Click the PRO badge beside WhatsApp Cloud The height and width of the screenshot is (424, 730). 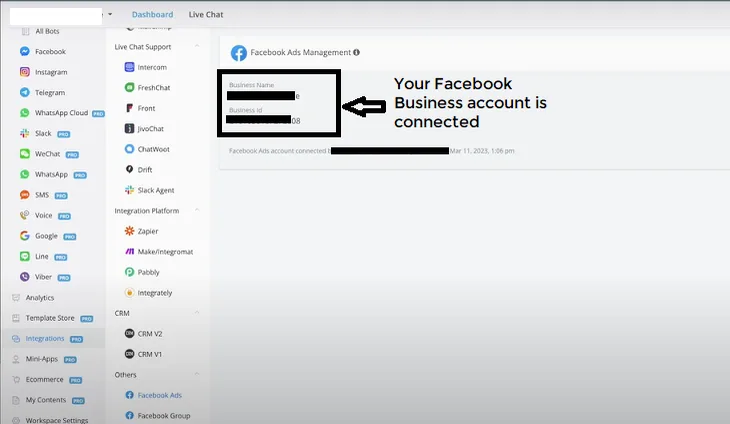(x=98, y=114)
